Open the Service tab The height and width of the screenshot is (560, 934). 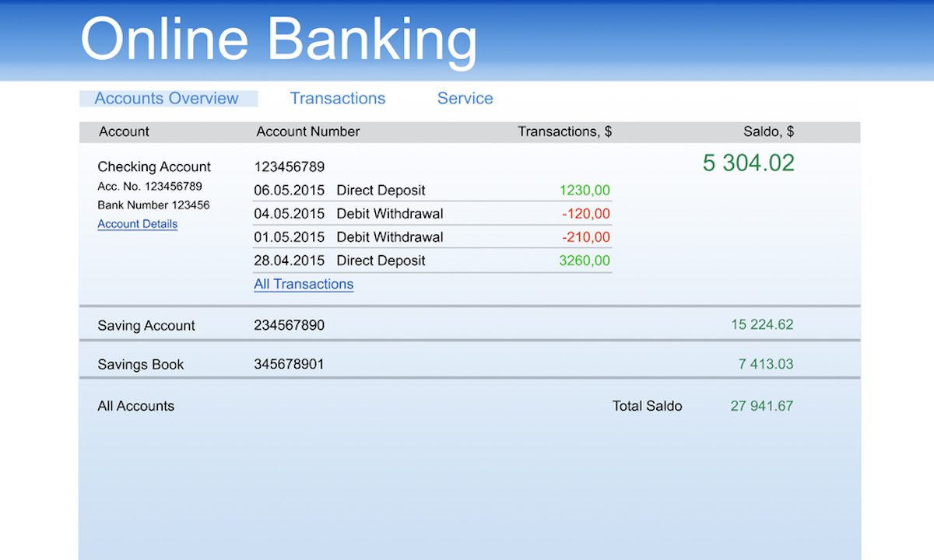[x=465, y=98]
